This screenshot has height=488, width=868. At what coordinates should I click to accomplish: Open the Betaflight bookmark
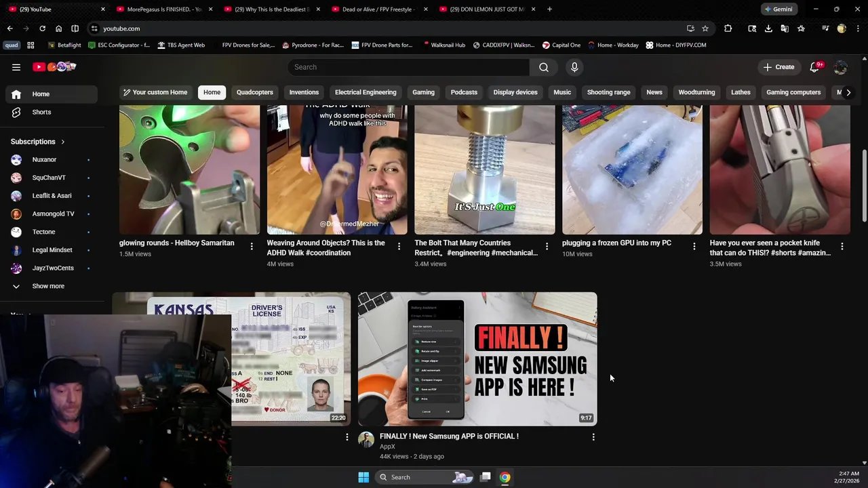64,45
